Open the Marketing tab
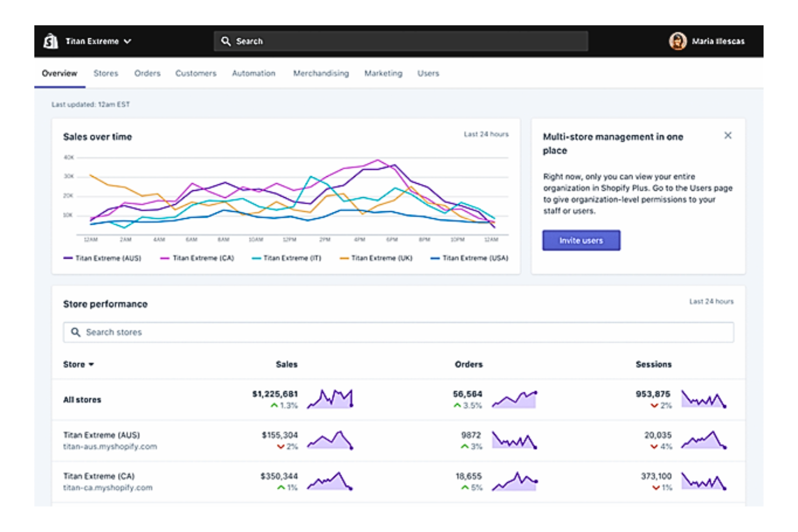Viewport: 798px width, 532px height. [383, 73]
